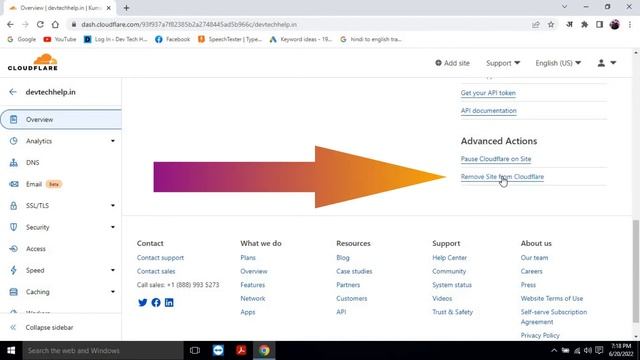The height and width of the screenshot is (360, 640).
Task: Open Contact sales link
Action: [x=156, y=271]
